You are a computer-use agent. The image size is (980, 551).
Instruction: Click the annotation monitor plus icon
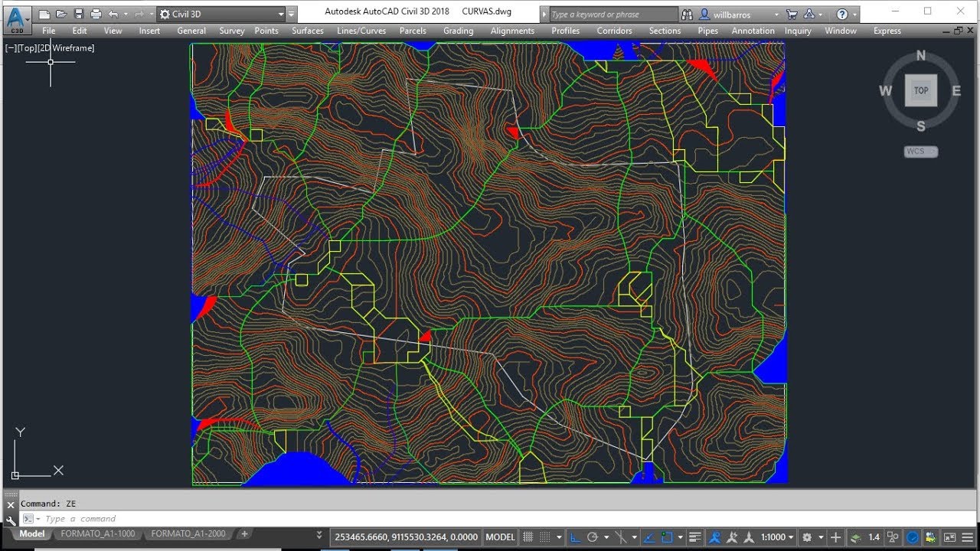835,537
